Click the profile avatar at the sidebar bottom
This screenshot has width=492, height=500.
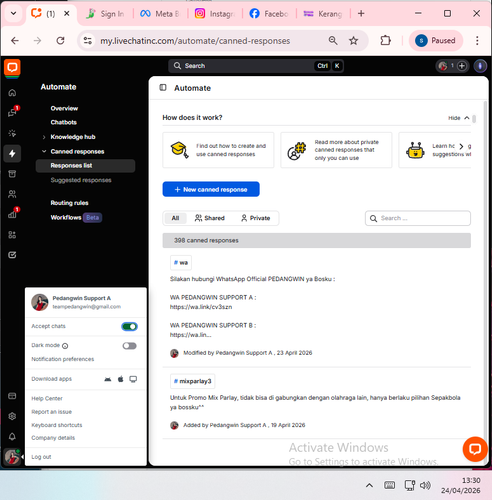12,457
